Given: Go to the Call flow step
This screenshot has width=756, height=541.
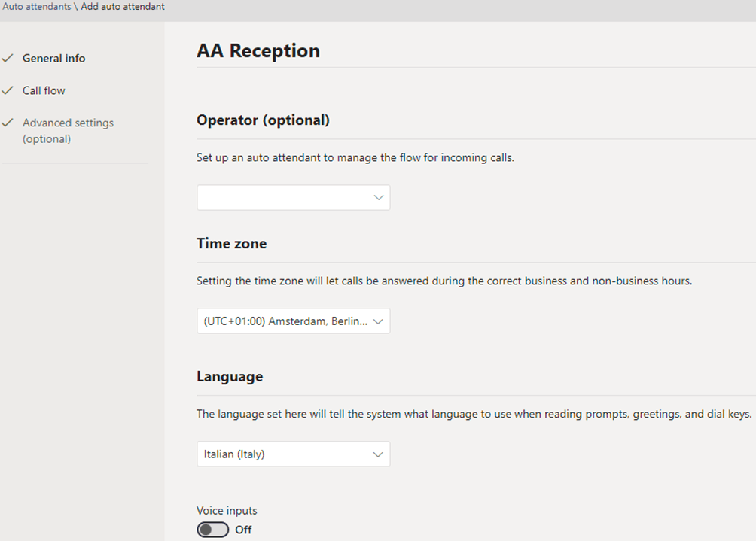Looking at the screenshot, I should 44,90.
